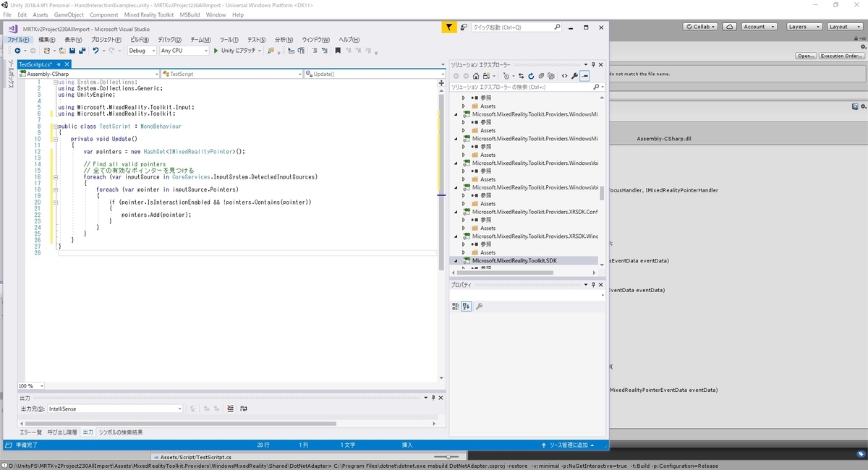Viewport: 868px width, 470px height.
Task: Click the Unity Collab button
Action: pos(701,27)
